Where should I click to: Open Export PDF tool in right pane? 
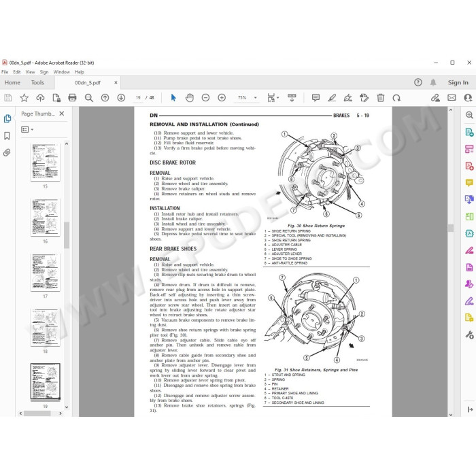click(x=469, y=133)
